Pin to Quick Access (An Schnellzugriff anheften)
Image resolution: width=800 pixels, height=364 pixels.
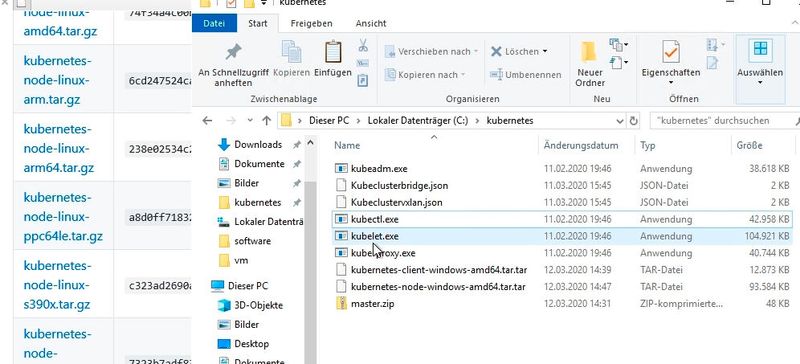pyautogui.click(x=233, y=64)
